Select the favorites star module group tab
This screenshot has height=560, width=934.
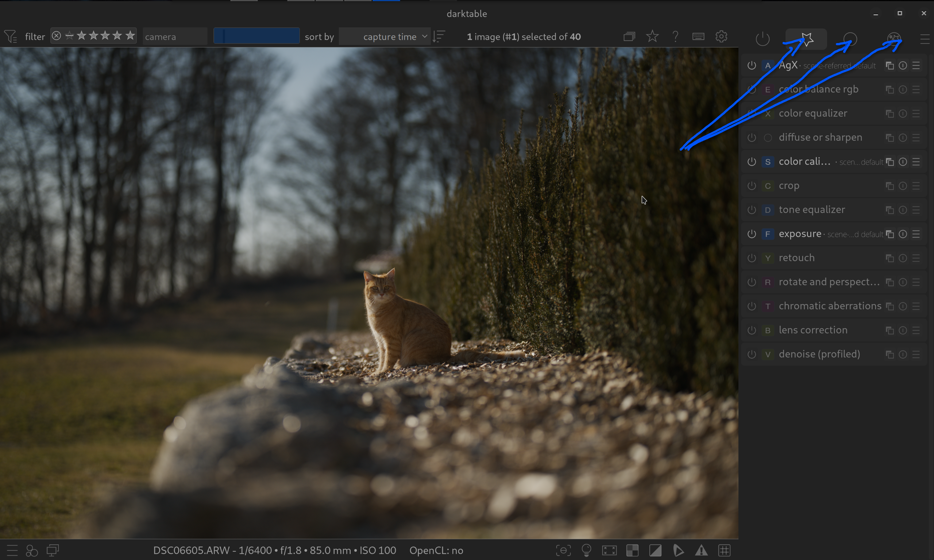806,39
